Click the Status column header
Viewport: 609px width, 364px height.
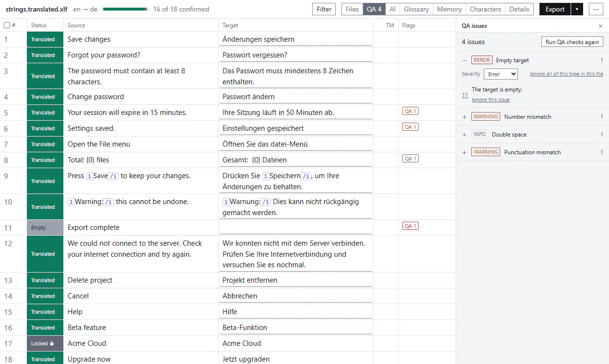39,25
